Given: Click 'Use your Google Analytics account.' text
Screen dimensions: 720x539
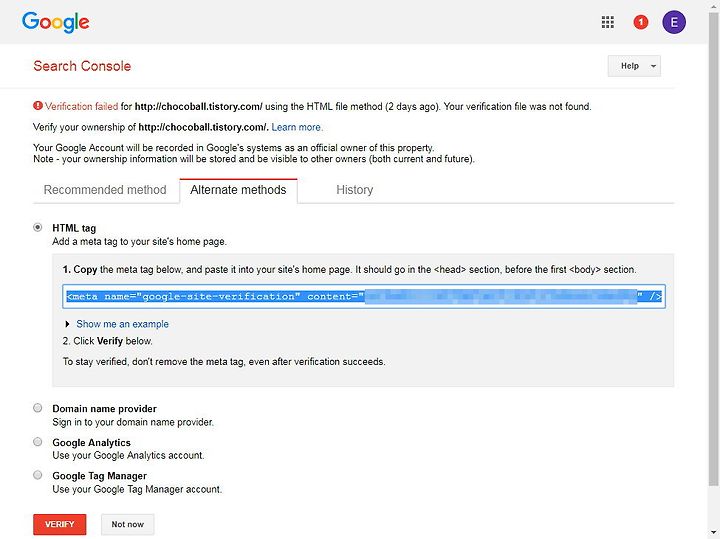Looking at the screenshot, I should [128, 455].
